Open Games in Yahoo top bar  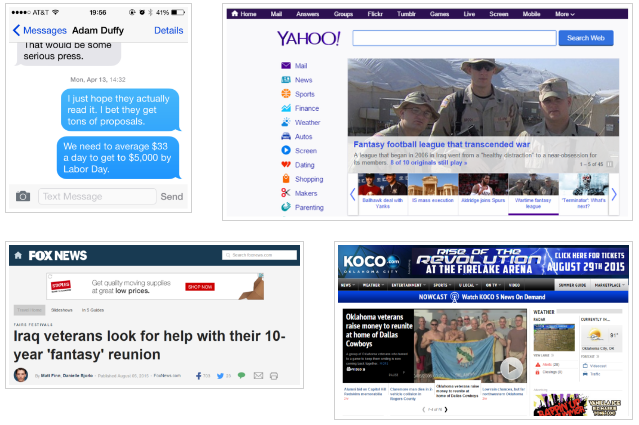[439, 14]
